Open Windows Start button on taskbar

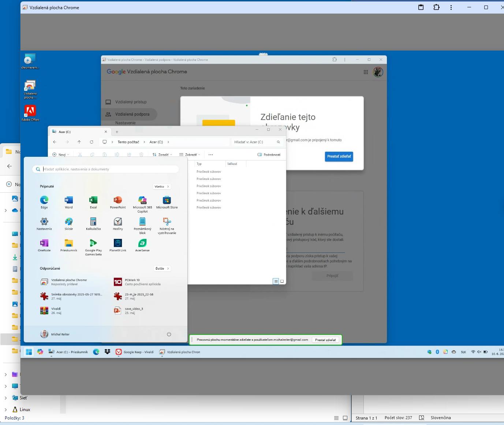coord(29,352)
